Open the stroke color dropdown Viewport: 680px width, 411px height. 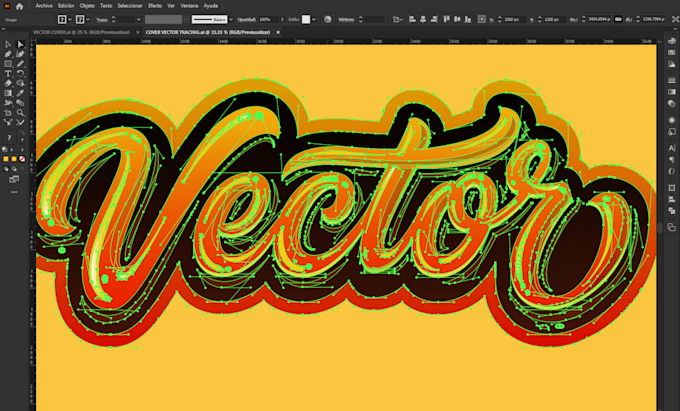[x=88, y=20]
